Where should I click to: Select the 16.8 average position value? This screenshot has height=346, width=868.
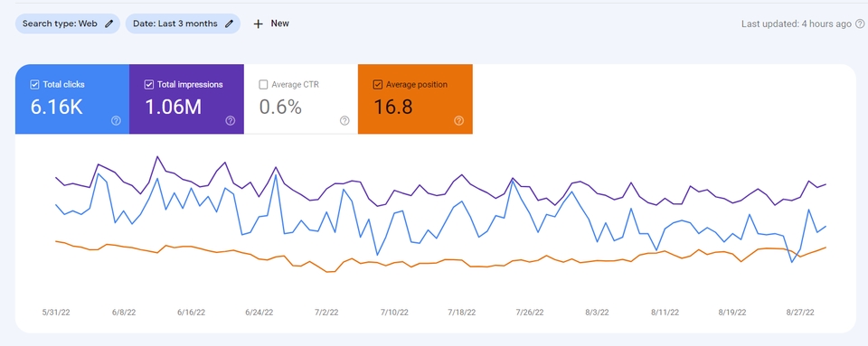(392, 108)
